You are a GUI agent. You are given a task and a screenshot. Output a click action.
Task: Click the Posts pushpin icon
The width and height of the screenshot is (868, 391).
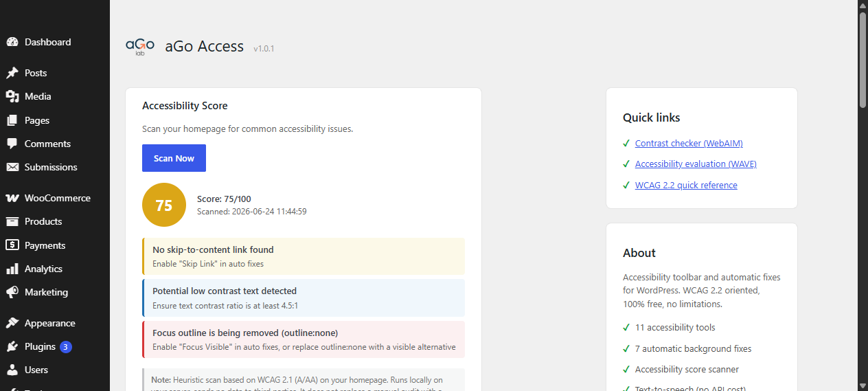[12, 73]
